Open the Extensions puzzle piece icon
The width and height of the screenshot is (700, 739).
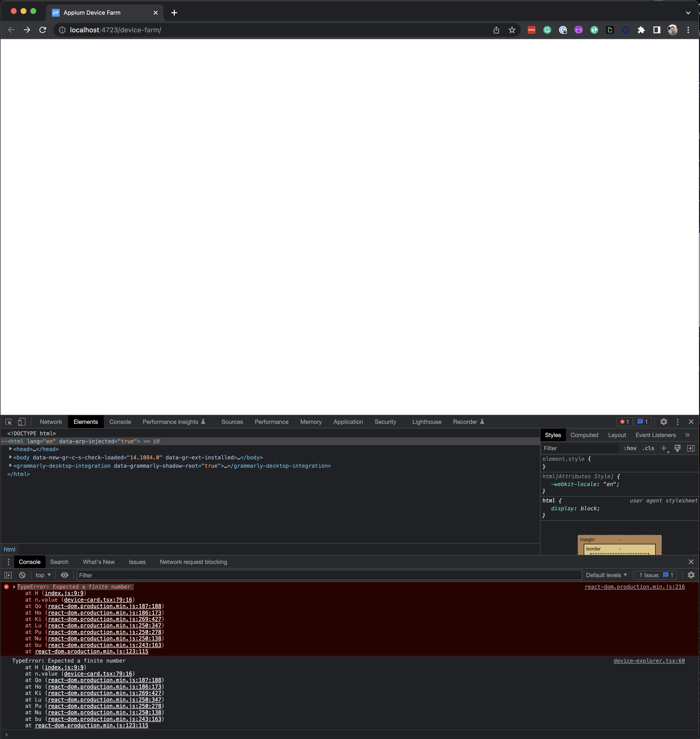641,30
